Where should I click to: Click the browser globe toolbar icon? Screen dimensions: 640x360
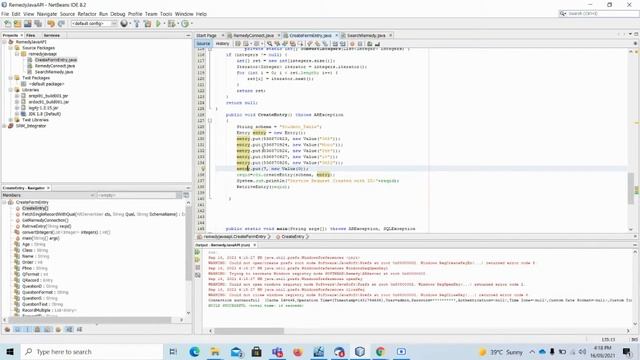point(124,24)
